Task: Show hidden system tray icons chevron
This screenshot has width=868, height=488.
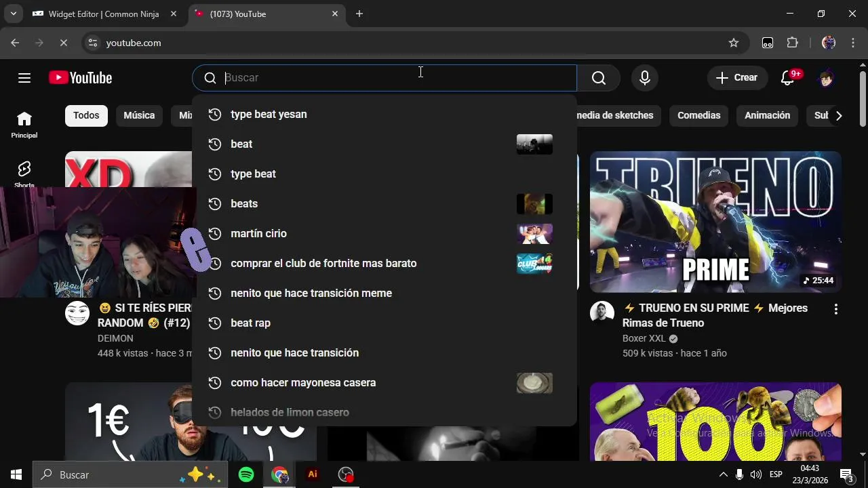Action: (x=723, y=474)
